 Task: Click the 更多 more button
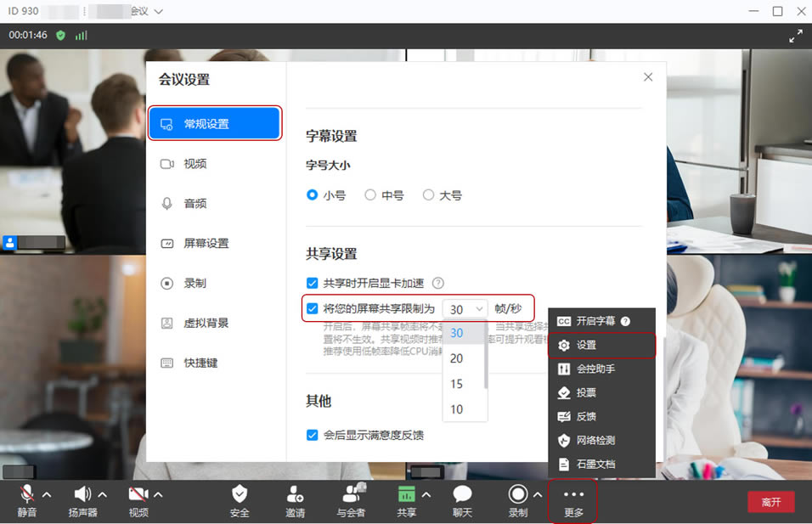pyautogui.click(x=573, y=501)
